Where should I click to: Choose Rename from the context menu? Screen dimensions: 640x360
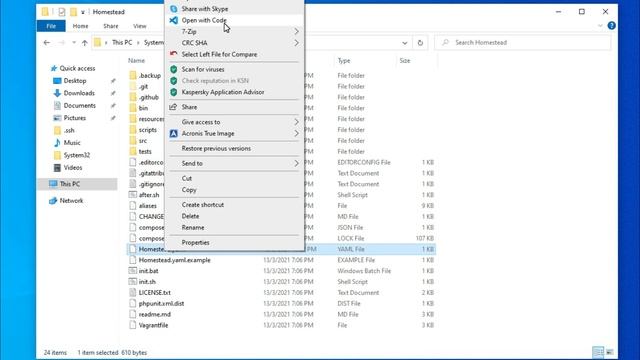[235, 228]
